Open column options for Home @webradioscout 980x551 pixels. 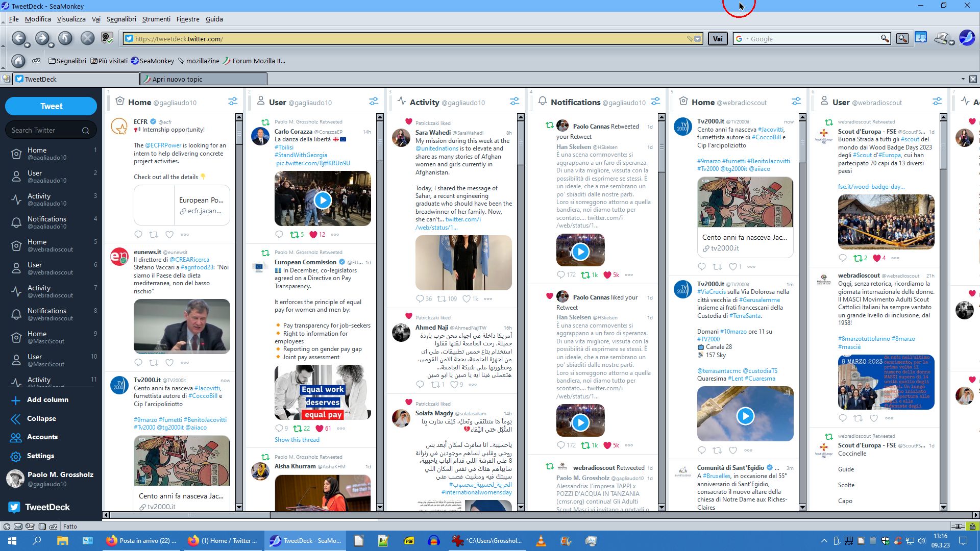(796, 102)
